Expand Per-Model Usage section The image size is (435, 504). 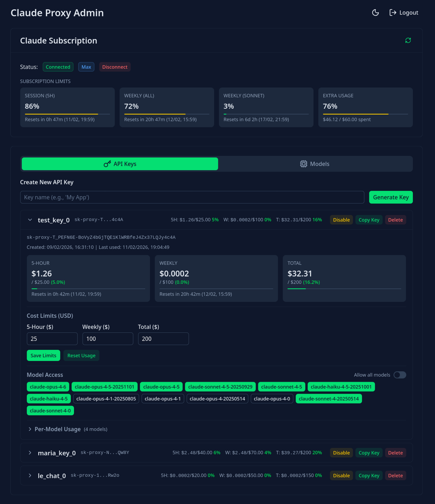pyautogui.click(x=30, y=429)
